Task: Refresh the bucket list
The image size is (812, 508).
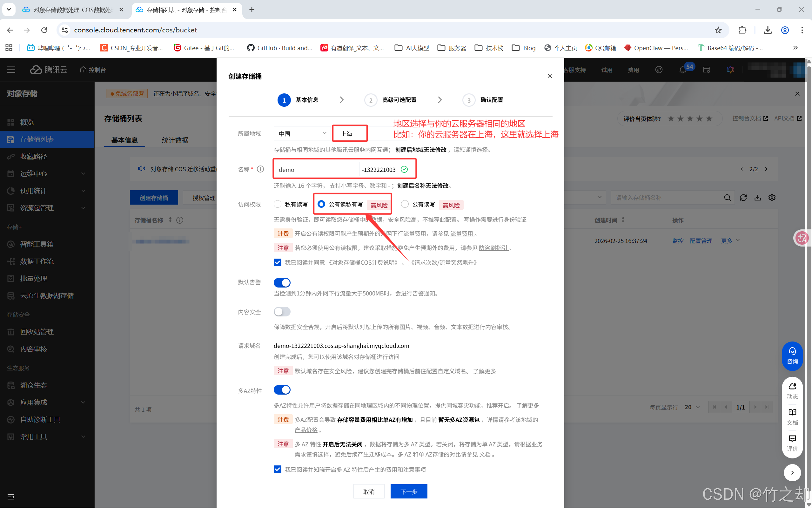Action: tap(743, 198)
